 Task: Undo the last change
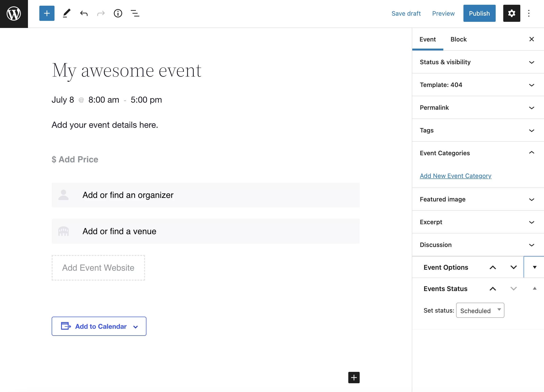84,14
